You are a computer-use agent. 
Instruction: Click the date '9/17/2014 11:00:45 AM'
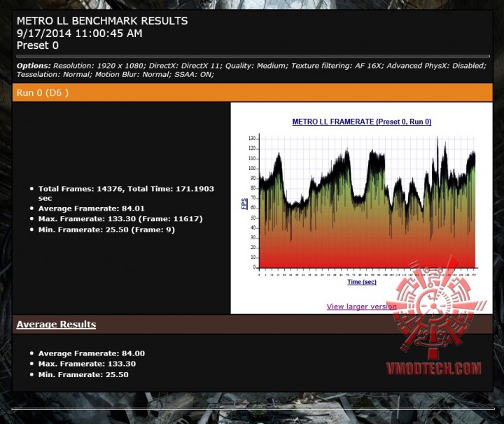tap(79, 34)
